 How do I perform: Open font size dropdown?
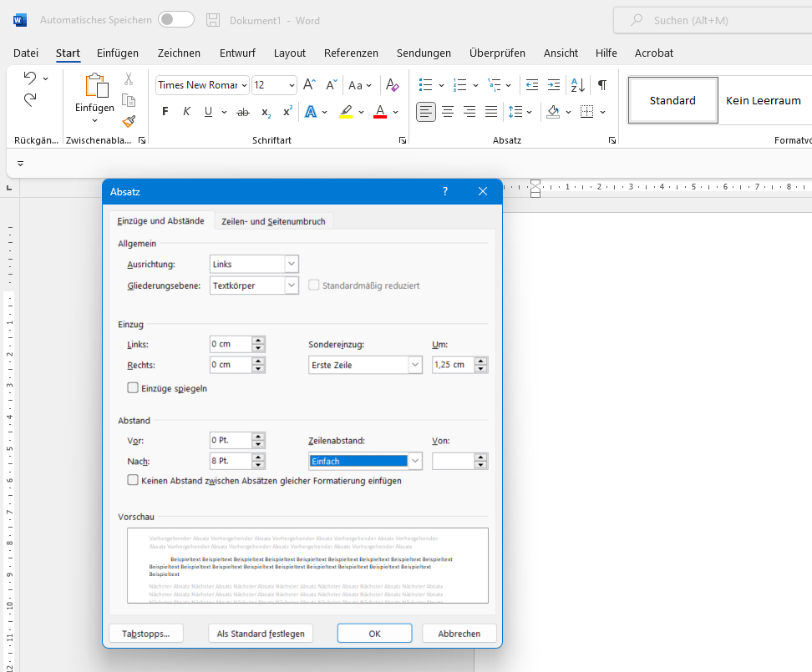292,85
